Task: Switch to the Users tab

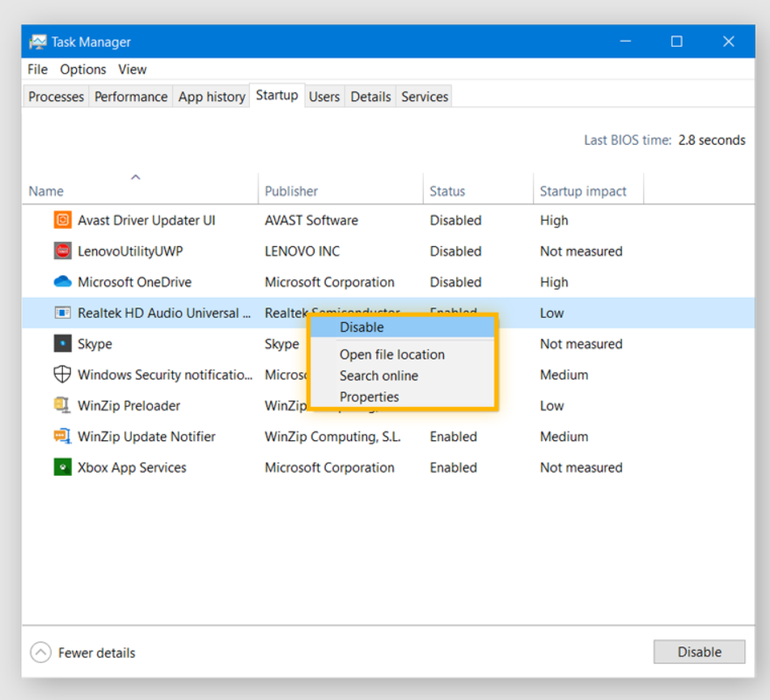Action: coord(324,96)
